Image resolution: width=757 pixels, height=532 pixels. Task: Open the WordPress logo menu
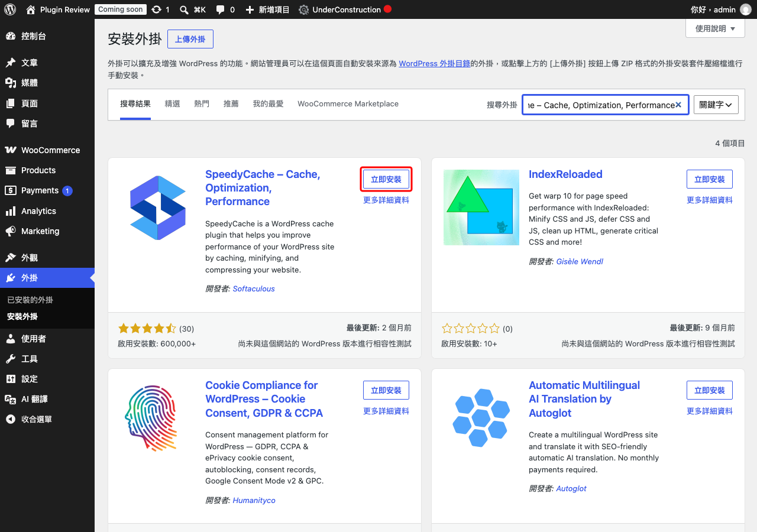tap(10, 9)
